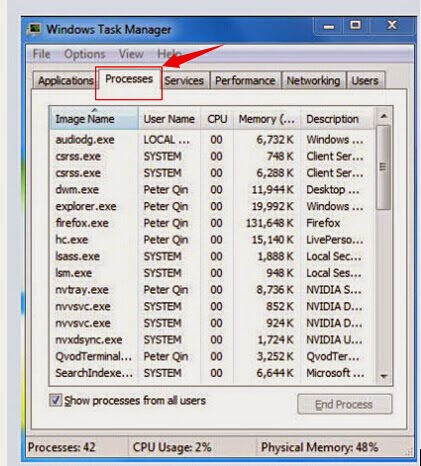Close the Windows Task Manager window
Viewport: 421px width, 466px height.
click(392, 26)
